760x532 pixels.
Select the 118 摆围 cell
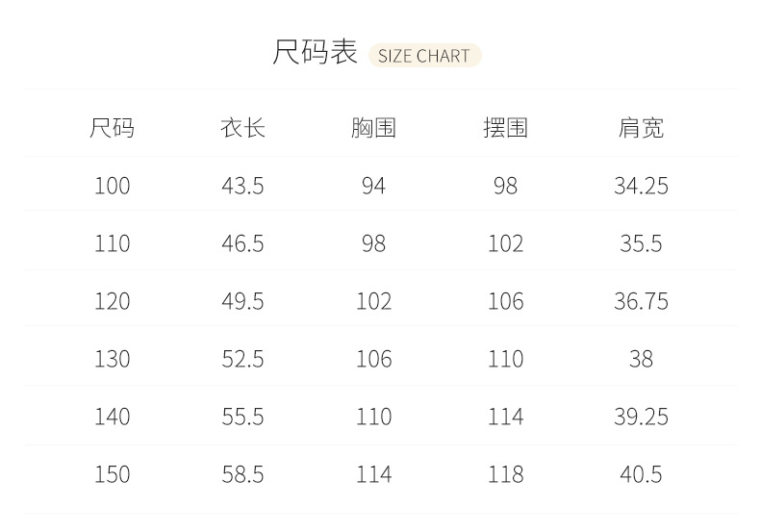point(505,474)
